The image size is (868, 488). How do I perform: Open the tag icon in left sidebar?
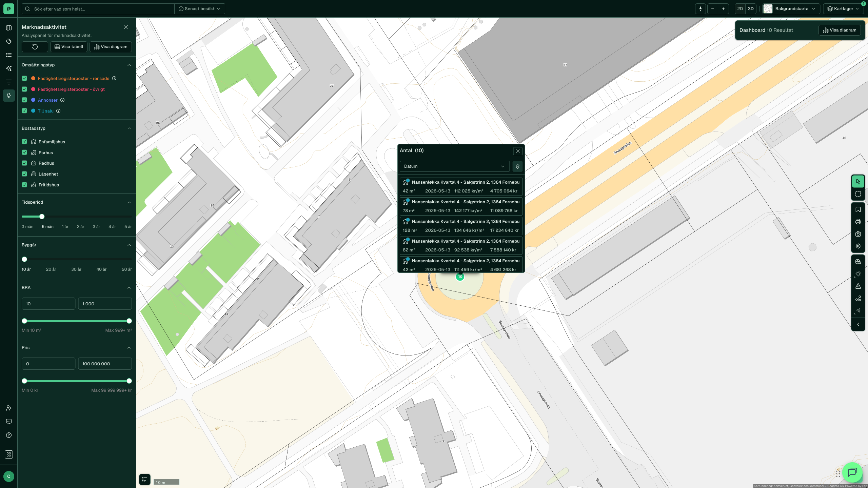9,41
